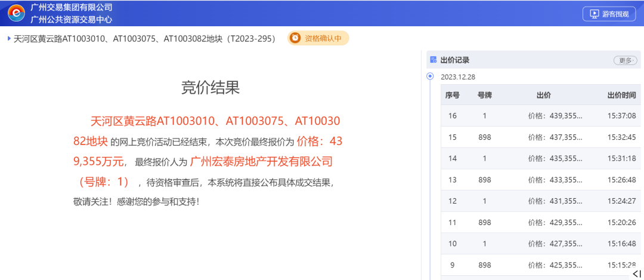Viewport: 644px width, 280px height.
Task: Select bid row 12 price 431,355
Action: 555,201
